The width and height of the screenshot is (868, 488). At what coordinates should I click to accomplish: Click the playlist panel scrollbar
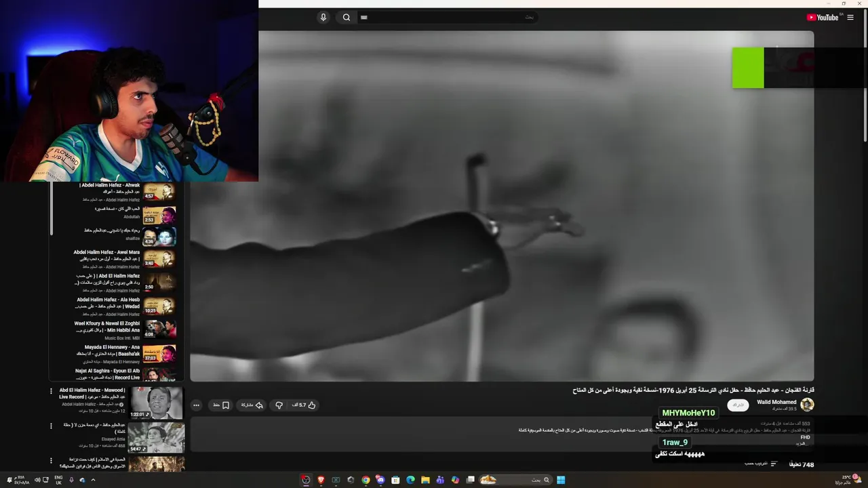pos(52,209)
